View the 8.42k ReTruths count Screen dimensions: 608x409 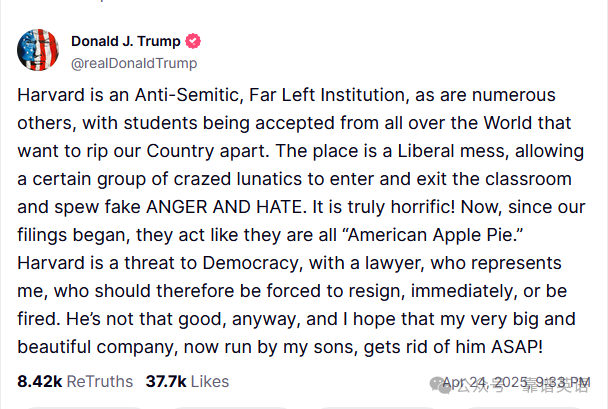(40, 381)
